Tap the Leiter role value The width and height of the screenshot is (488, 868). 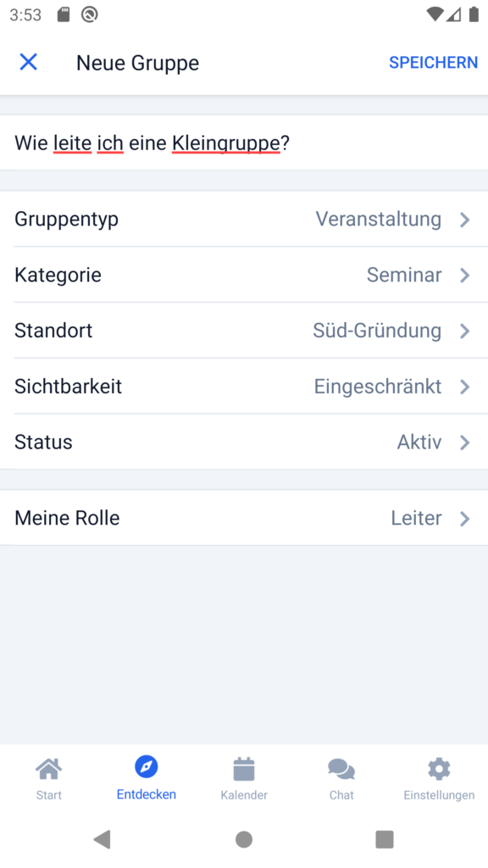417,518
